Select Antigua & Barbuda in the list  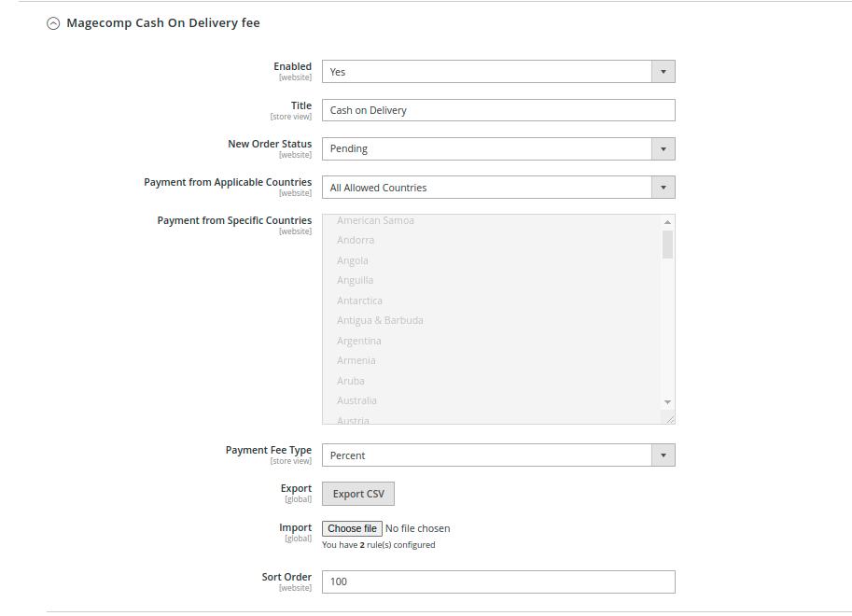pyautogui.click(x=380, y=321)
